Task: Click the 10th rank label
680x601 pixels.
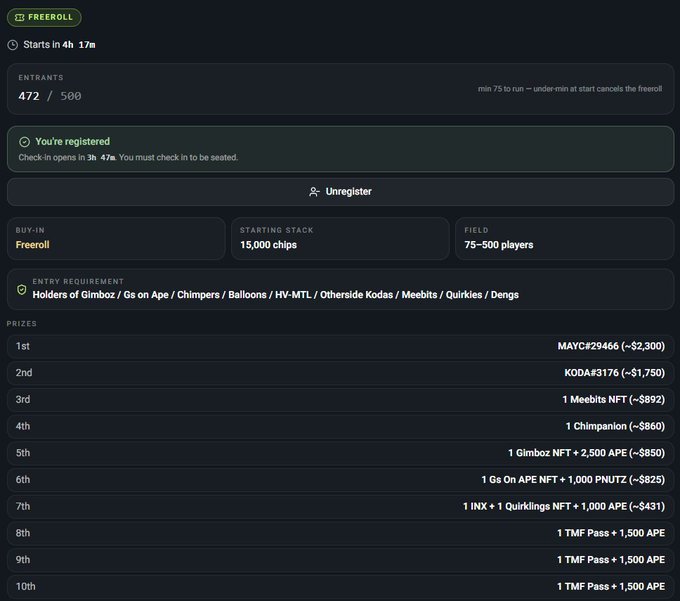Action: (26, 586)
